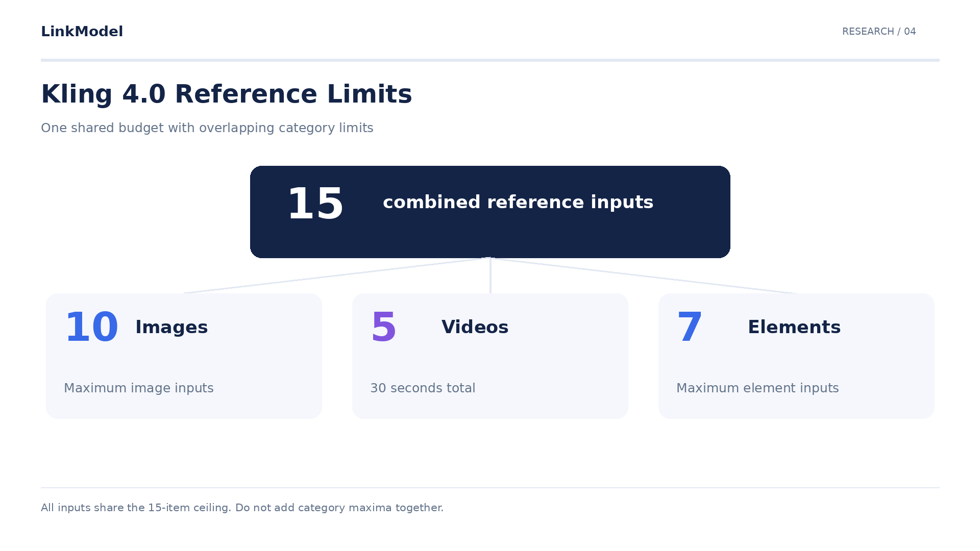
Task: Click the footer note about 15-item ceiling
Action: tap(242, 508)
